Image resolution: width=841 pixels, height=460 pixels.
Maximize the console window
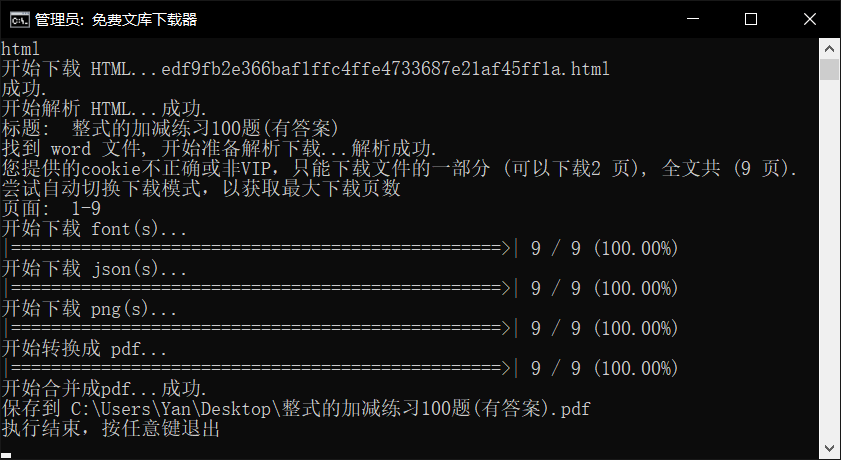751,19
